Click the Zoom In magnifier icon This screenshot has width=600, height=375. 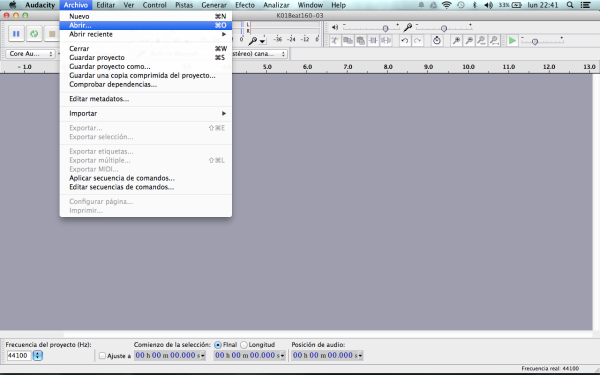(456, 41)
